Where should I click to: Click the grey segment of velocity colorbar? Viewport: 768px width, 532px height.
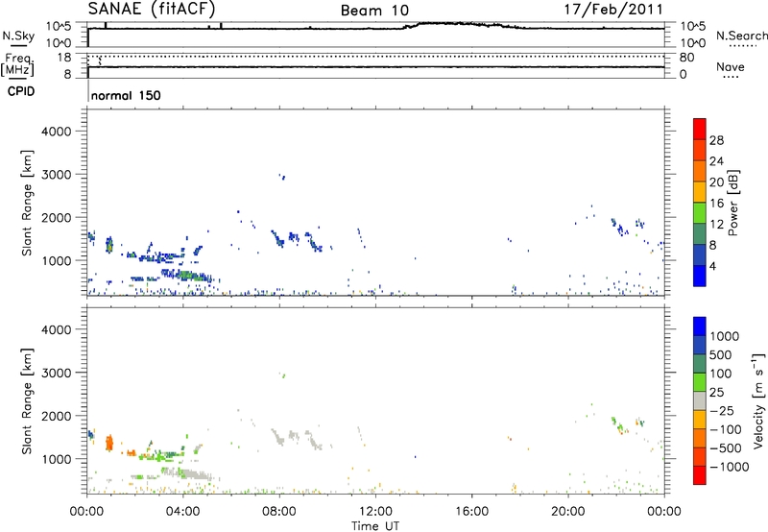pyautogui.click(x=700, y=400)
